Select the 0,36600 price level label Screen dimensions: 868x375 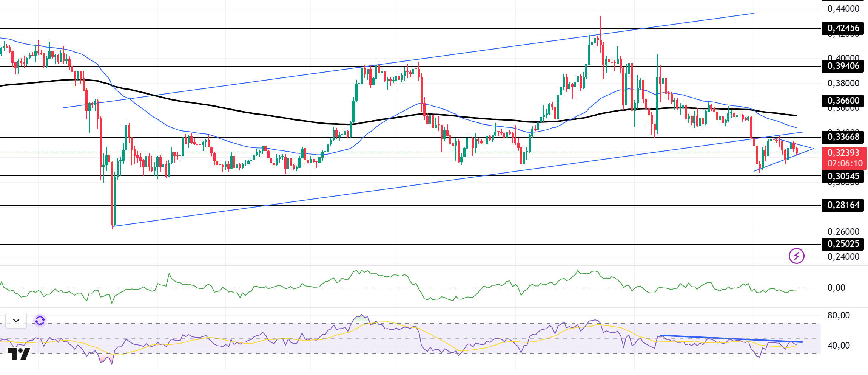[843, 101]
